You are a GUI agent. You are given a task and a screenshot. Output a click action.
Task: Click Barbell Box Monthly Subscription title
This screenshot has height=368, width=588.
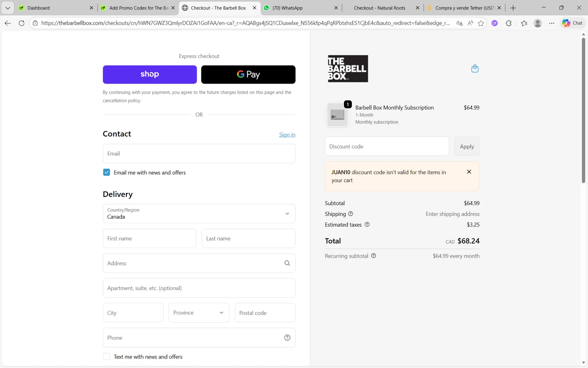coord(394,107)
